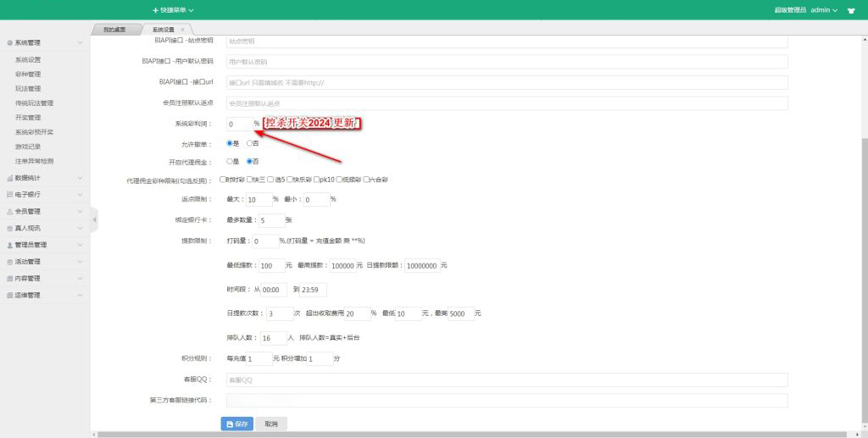Check the 时时彩 checkbox
The width and height of the screenshot is (868, 438).
[222, 180]
